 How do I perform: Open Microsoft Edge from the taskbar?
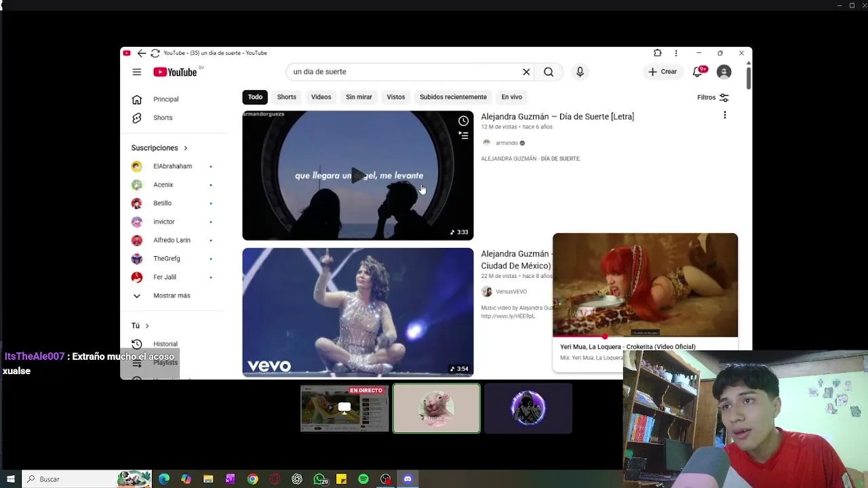[x=164, y=479]
